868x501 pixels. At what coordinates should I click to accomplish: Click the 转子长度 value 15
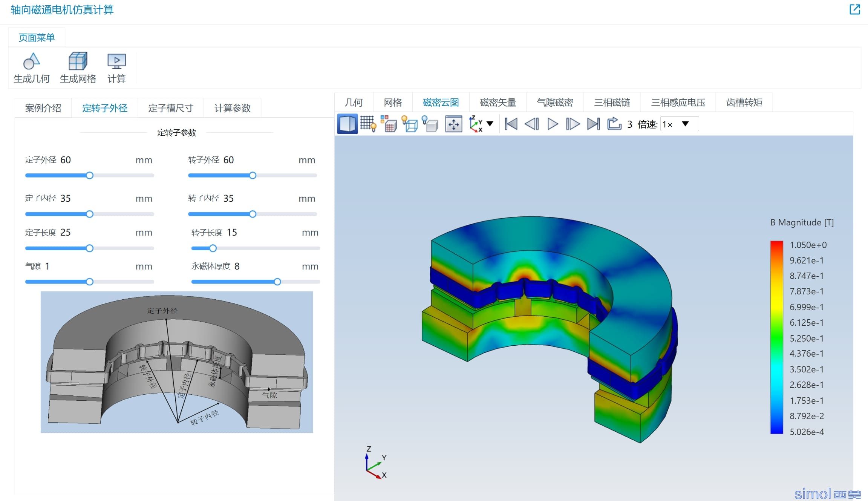(232, 233)
